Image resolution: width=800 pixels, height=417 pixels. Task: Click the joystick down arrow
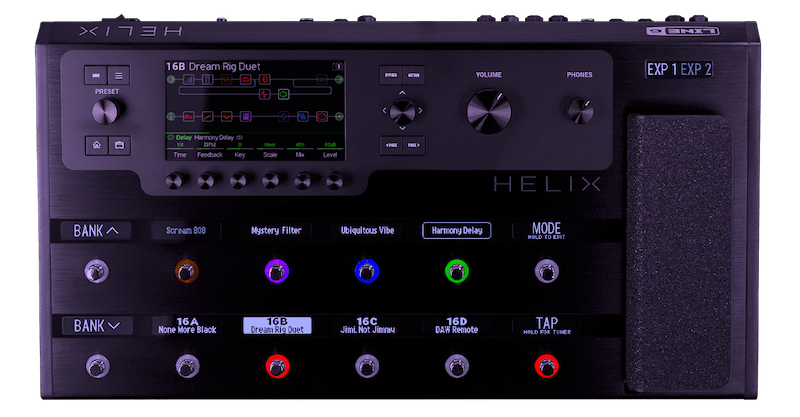(x=402, y=128)
